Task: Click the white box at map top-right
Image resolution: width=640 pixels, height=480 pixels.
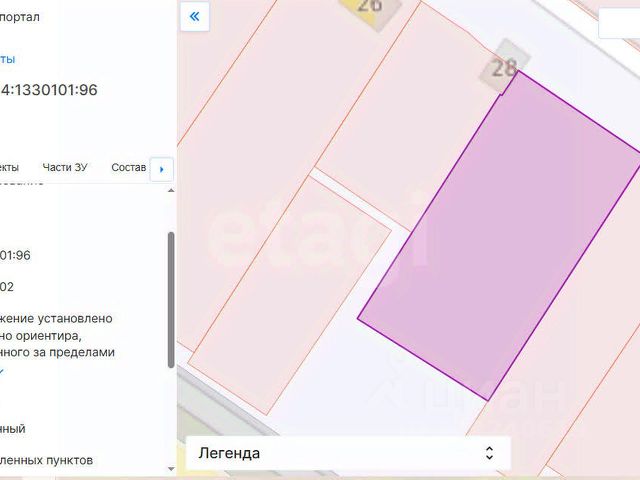Action: point(619,23)
